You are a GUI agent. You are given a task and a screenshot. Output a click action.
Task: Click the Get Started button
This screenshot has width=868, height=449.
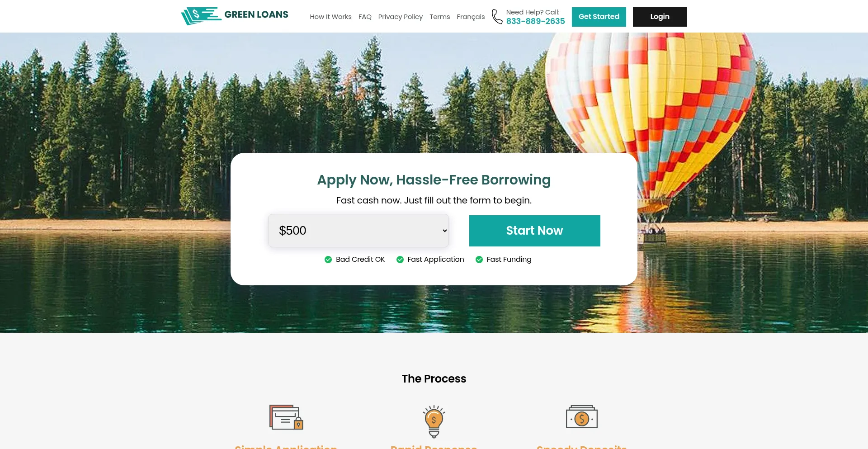click(x=599, y=17)
